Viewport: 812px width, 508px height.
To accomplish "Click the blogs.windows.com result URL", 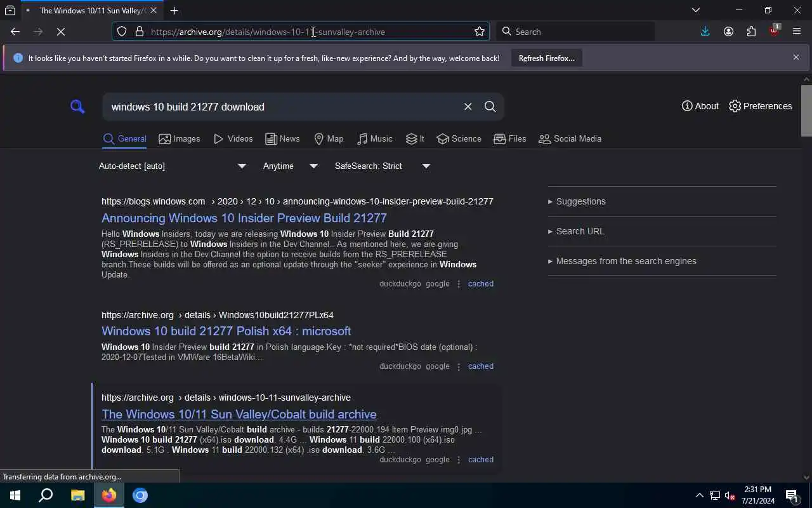I will pos(297,201).
